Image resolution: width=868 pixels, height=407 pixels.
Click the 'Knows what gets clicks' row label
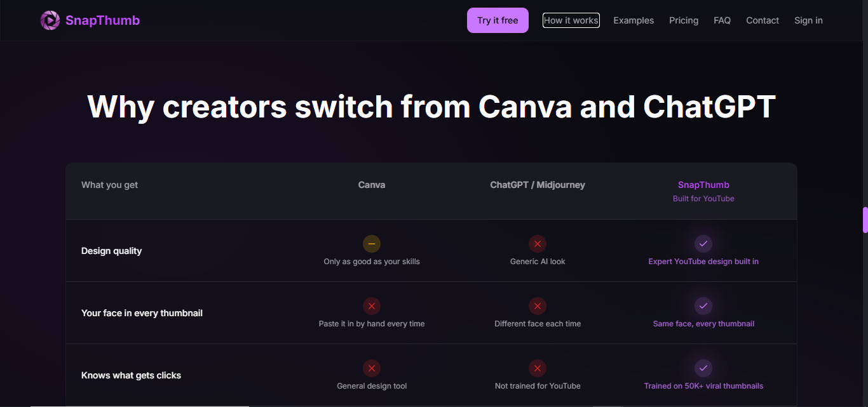coord(131,375)
